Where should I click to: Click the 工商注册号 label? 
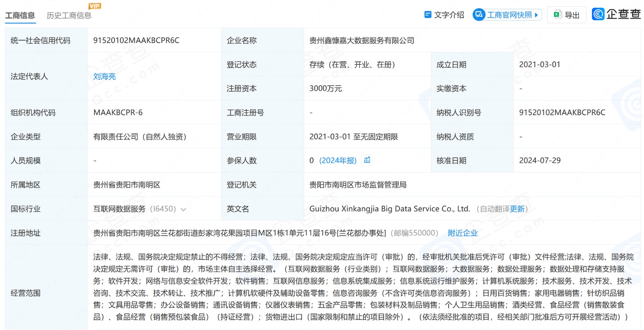[245, 113]
